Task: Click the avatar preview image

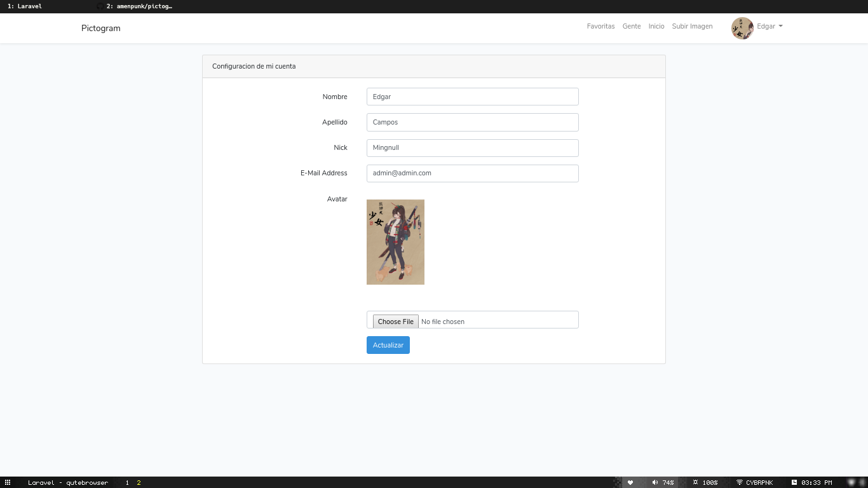Action: 395,242
